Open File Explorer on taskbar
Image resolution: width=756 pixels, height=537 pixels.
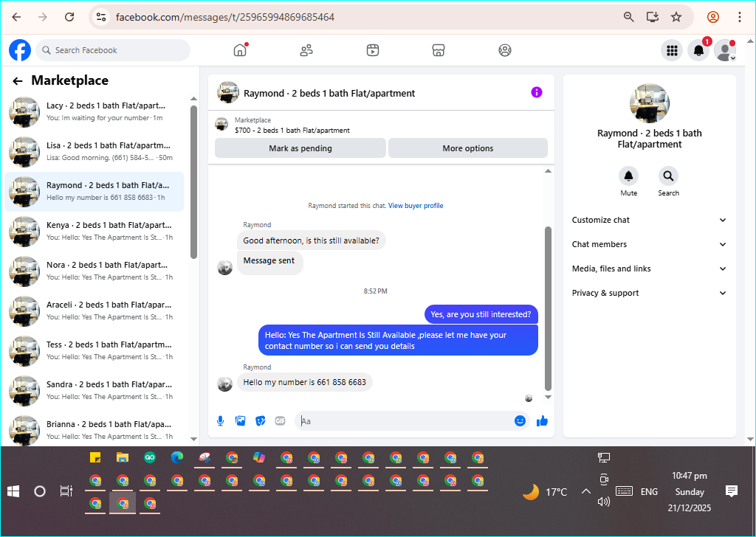[x=123, y=457]
